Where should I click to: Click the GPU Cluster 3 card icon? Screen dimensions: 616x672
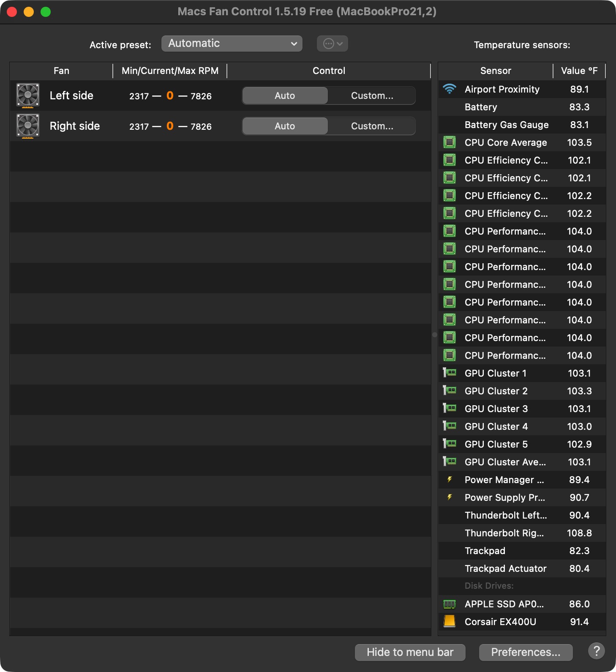[450, 408]
